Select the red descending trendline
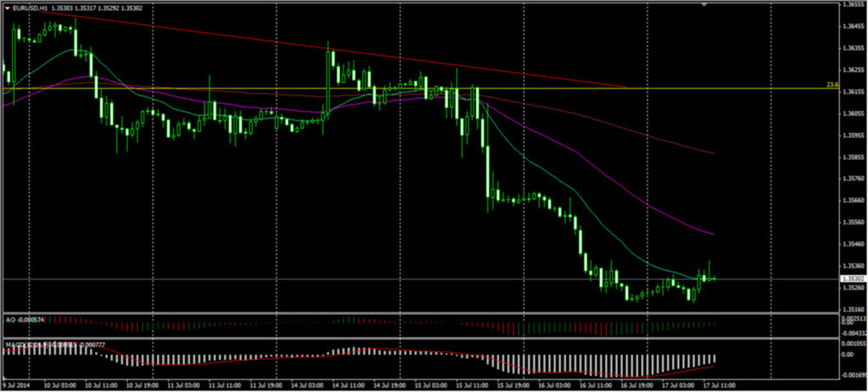The image size is (868, 392). 332,48
